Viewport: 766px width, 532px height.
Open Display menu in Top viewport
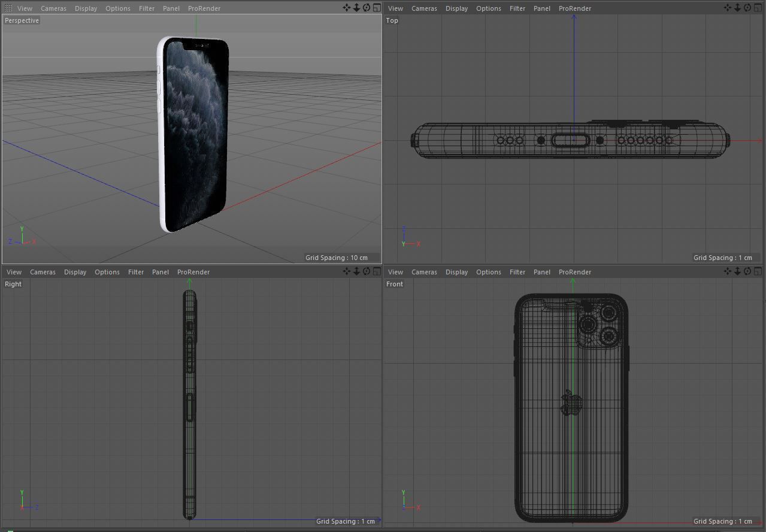click(456, 8)
